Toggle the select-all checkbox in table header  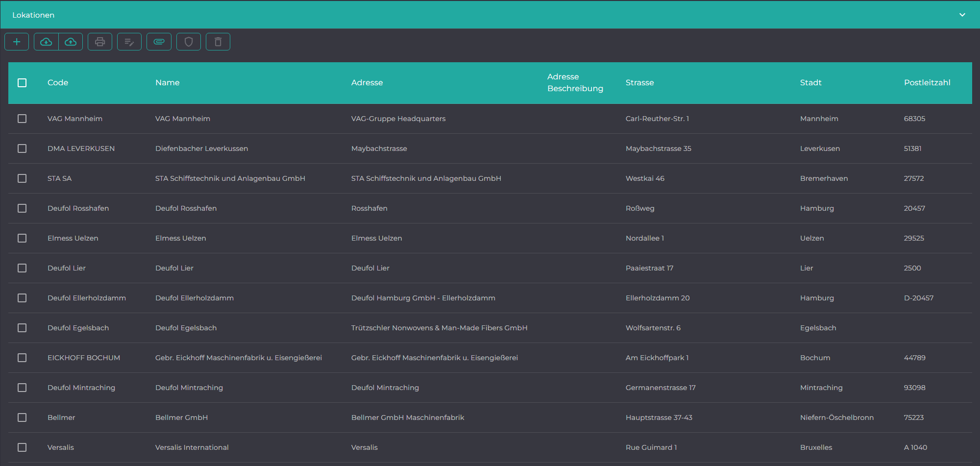pos(22,83)
